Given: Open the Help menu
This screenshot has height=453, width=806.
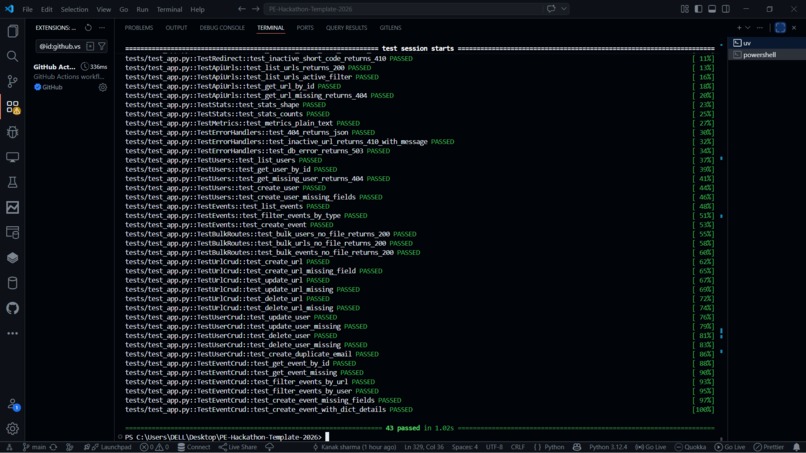Looking at the screenshot, I should (x=197, y=9).
